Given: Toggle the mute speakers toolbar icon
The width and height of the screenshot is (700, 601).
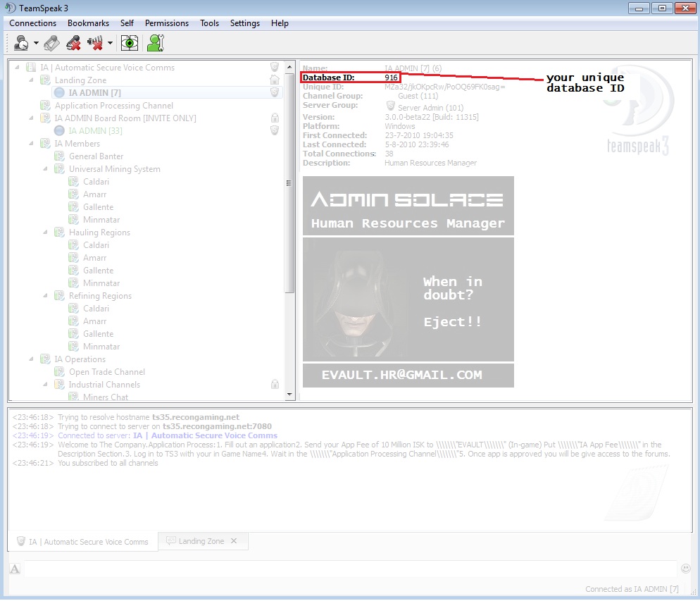Looking at the screenshot, I should pyautogui.click(x=94, y=43).
